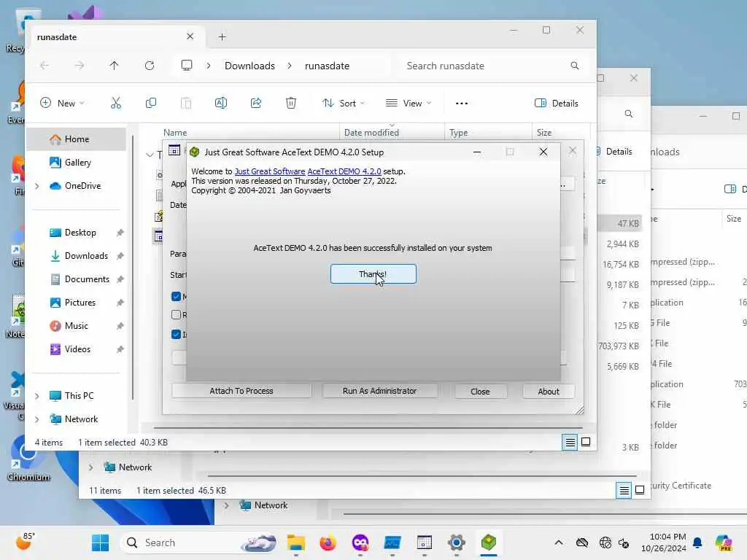Open the View dropdown
This screenshot has height=560, width=747.
[x=409, y=104]
